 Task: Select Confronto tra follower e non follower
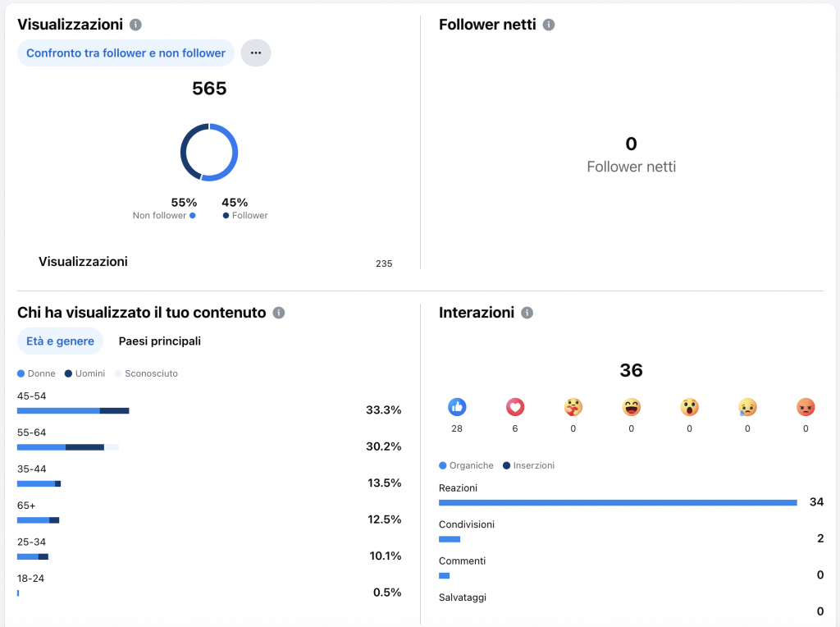tap(126, 53)
